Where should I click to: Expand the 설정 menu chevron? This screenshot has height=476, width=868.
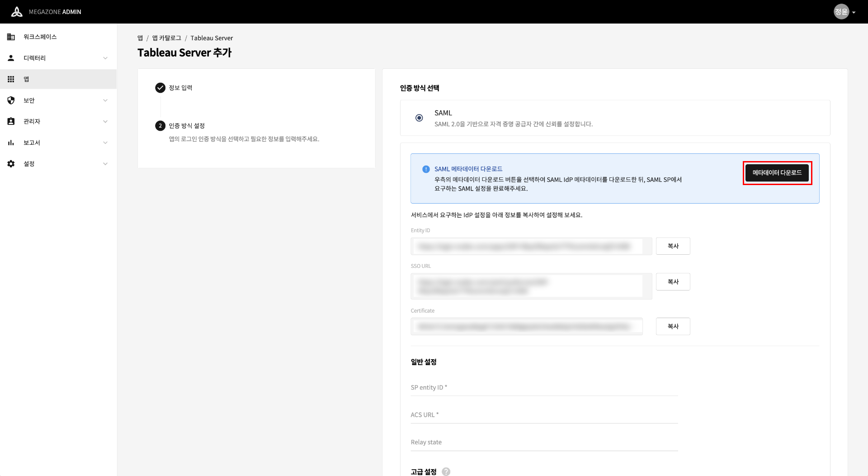105,164
